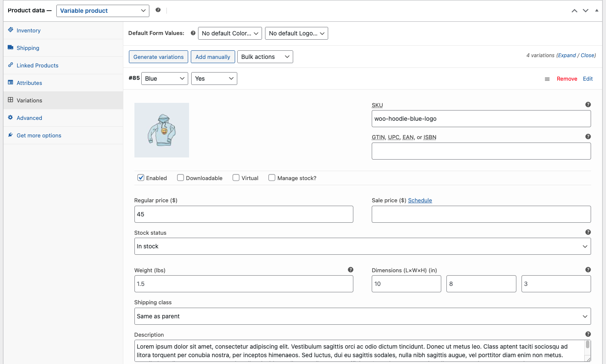Switch to the Inventory tab
The width and height of the screenshot is (606, 364).
pos(29,30)
